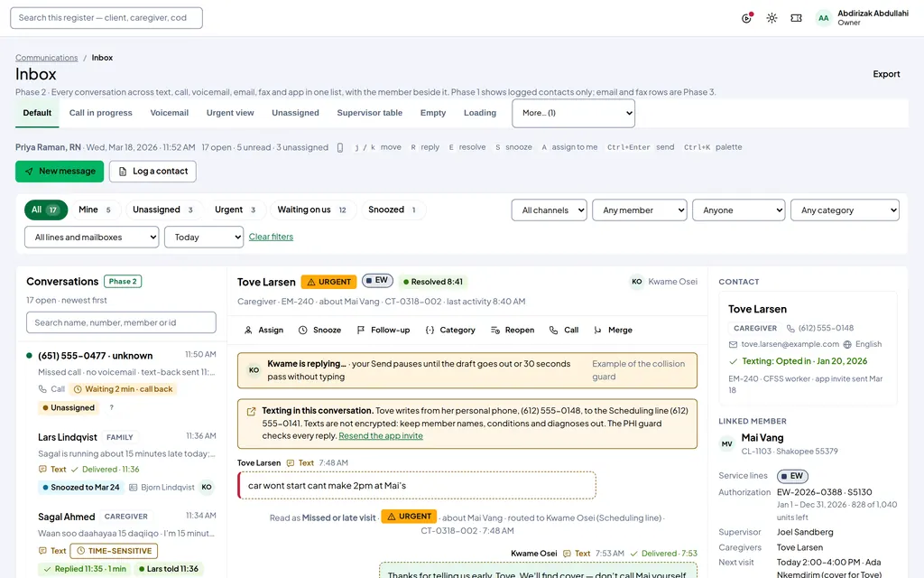Click the Mai Vang linked member name

762,438
